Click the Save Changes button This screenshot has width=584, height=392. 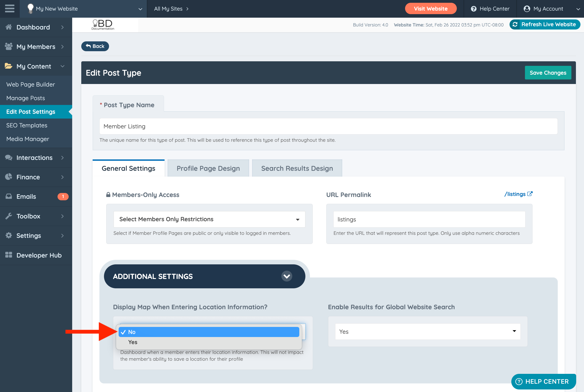548,73
